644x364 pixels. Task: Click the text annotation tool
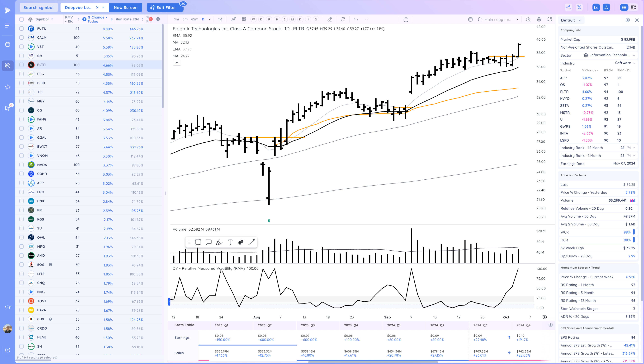(x=230, y=242)
